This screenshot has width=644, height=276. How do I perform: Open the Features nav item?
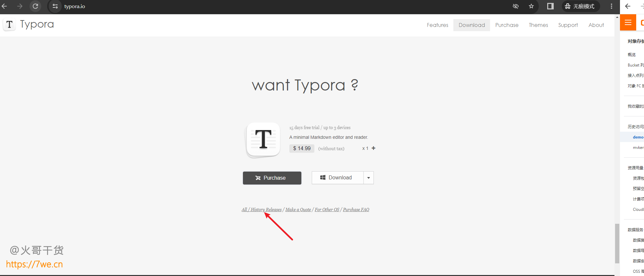pos(437,25)
